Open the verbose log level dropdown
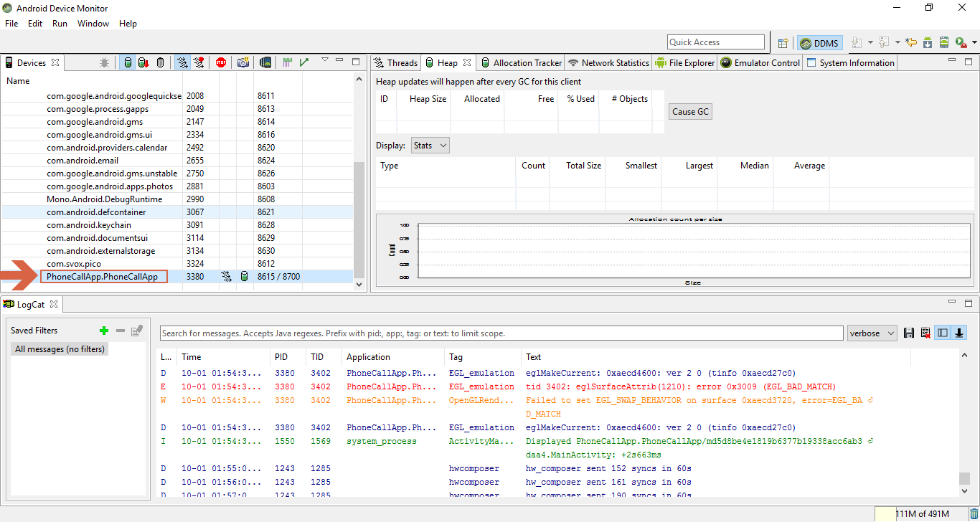This screenshot has width=980, height=522. pos(872,333)
